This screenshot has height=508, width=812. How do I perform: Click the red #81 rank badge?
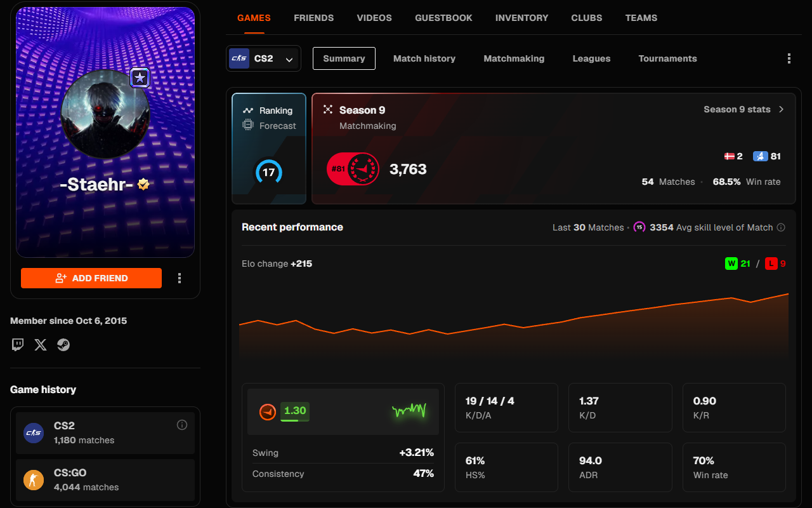coord(353,170)
